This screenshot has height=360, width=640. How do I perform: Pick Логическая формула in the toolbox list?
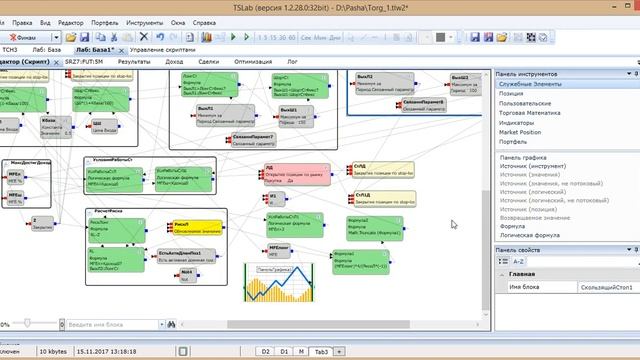point(529,235)
